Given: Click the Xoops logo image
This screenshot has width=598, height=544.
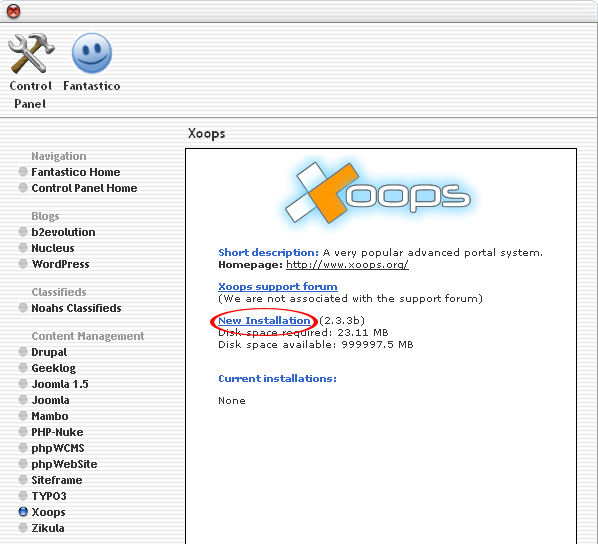Looking at the screenshot, I should 378,193.
